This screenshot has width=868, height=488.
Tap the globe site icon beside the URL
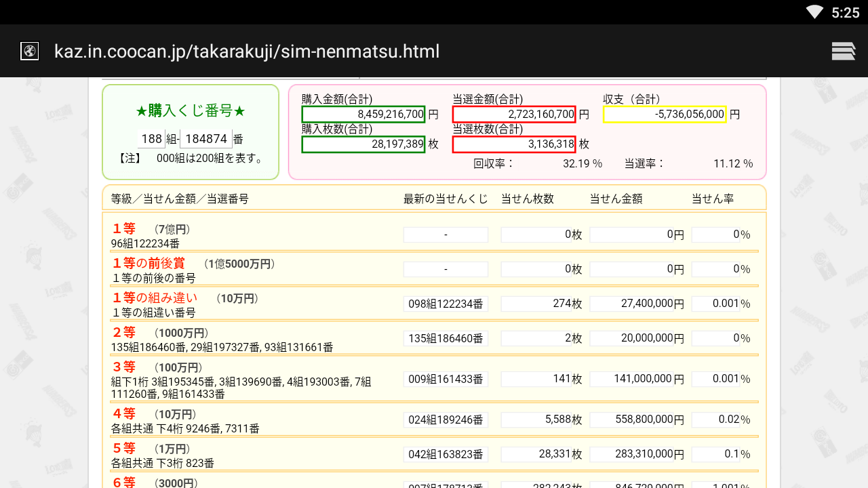click(30, 51)
